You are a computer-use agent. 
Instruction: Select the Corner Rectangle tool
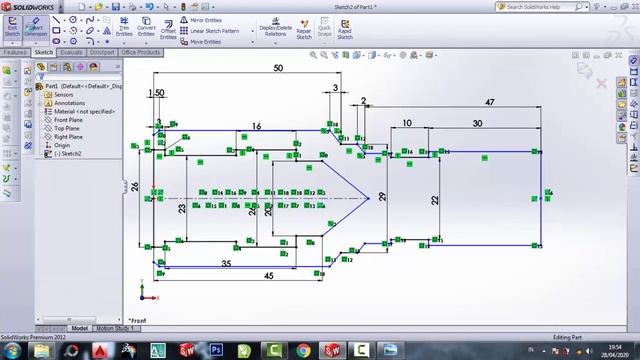[57, 31]
